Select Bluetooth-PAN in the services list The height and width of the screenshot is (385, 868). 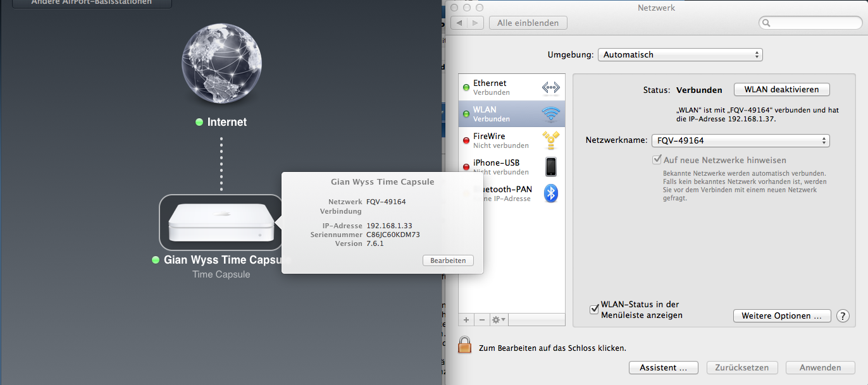point(512,193)
